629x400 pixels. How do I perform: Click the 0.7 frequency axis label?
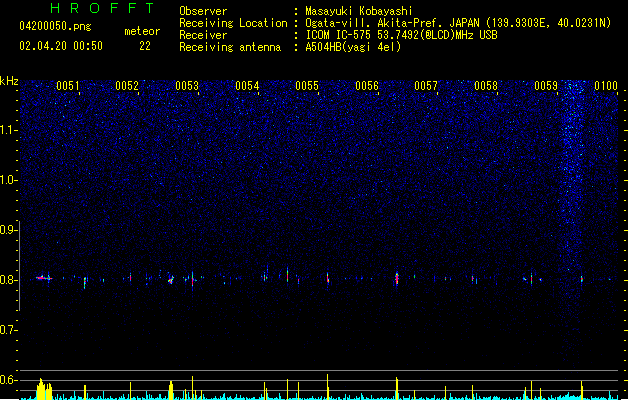(x=8, y=330)
